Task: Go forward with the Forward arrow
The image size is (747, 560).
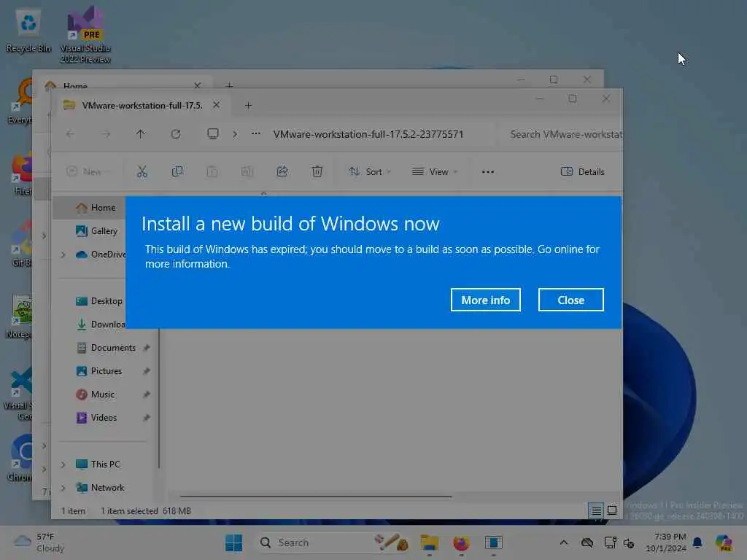Action: pyautogui.click(x=106, y=134)
